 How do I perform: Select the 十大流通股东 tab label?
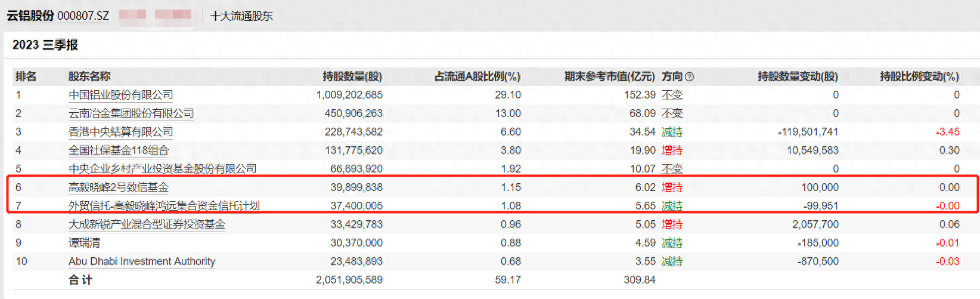point(241,16)
